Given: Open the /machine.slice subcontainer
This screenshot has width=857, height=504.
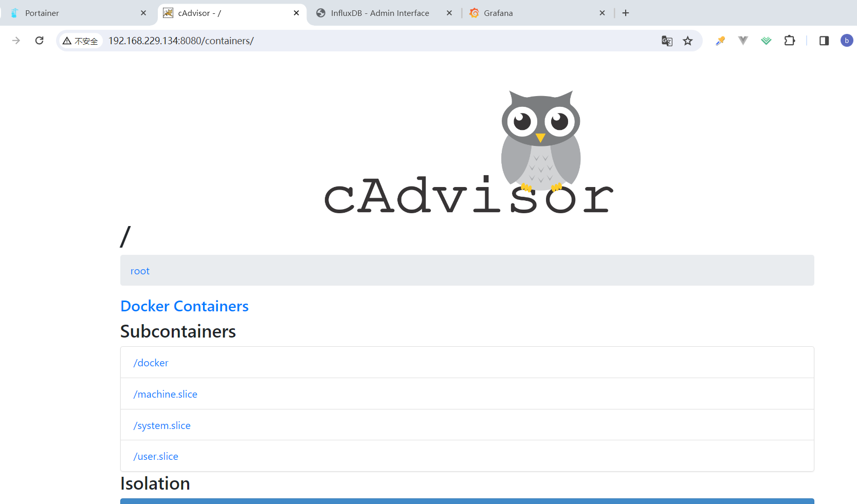Looking at the screenshot, I should pyautogui.click(x=165, y=394).
